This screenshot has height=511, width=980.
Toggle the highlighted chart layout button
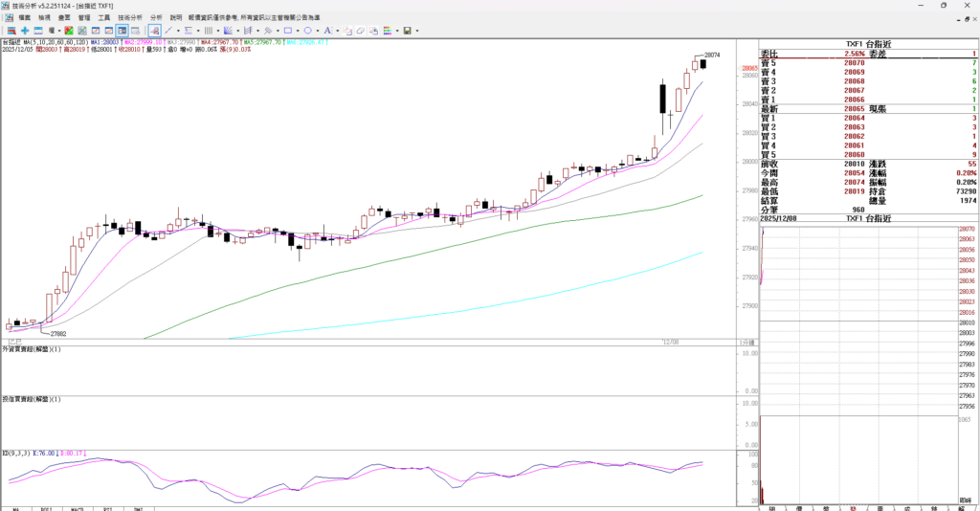(122, 31)
